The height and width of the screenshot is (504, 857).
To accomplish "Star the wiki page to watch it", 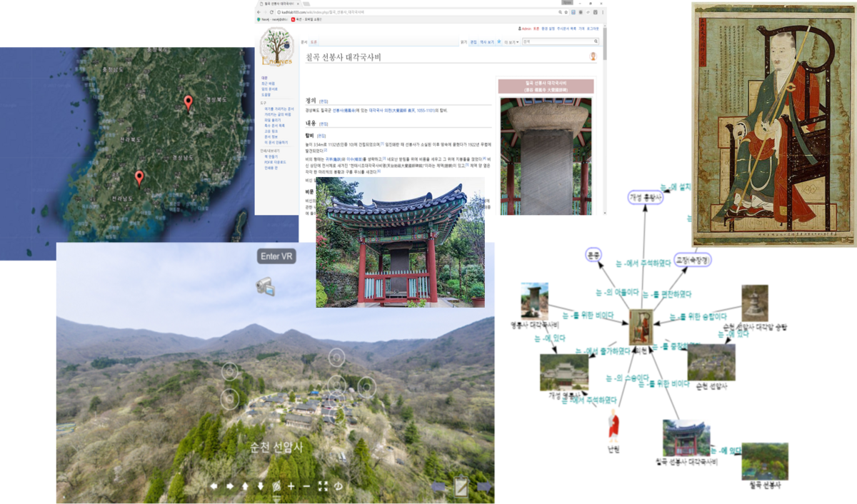I will coord(498,42).
